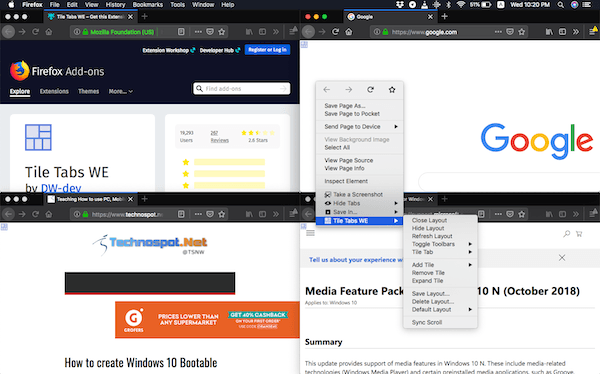Open Dropbox menu bar icon
The image size is (600, 374).
click(x=400, y=5)
